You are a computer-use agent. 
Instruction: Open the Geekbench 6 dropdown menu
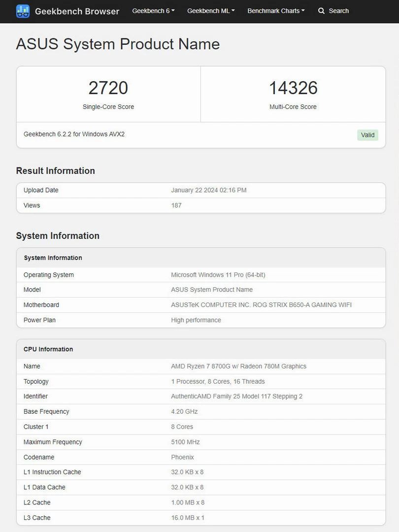coord(153,11)
